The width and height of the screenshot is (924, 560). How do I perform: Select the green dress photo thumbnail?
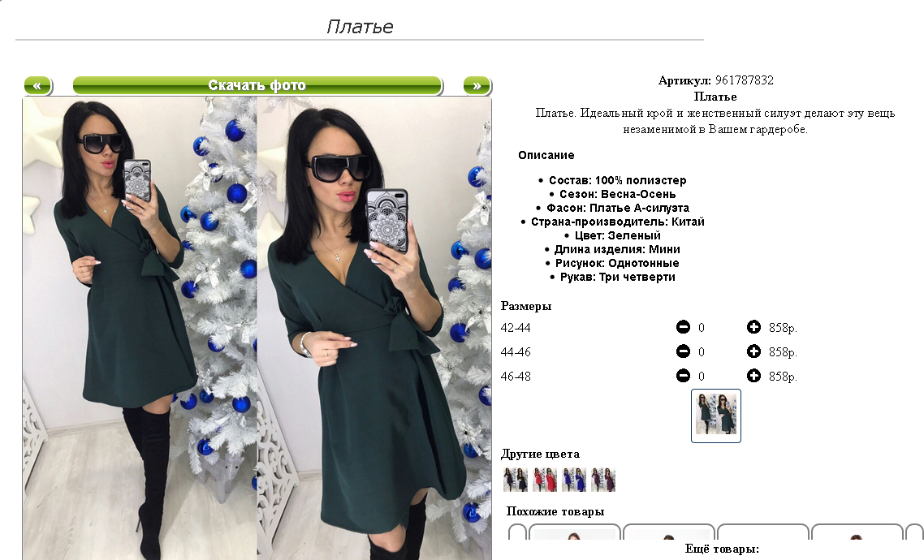716,416
